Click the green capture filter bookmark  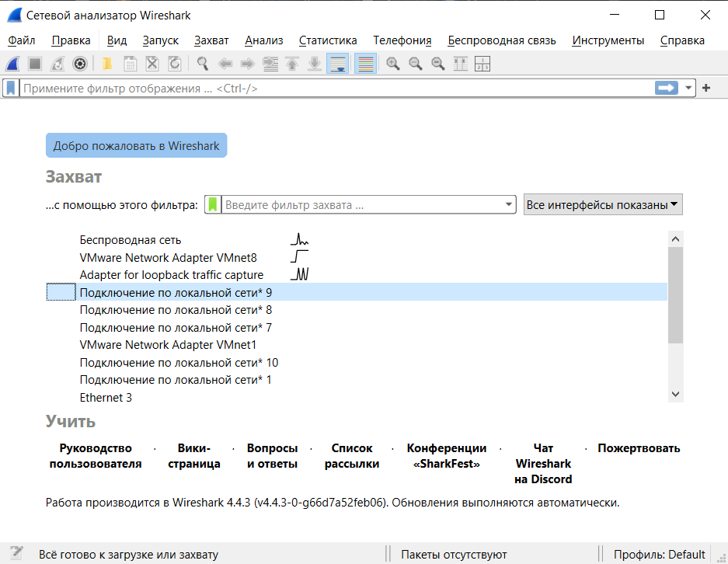tap(213, 205)
